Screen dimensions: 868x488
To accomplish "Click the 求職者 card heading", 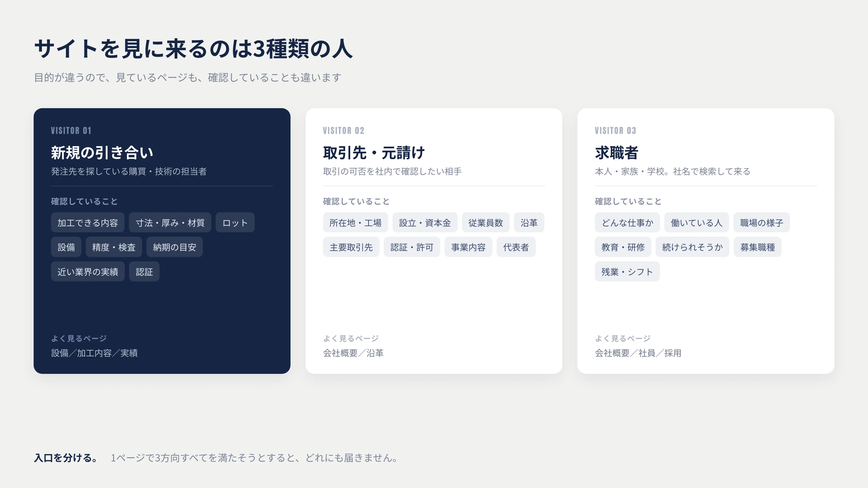I will tap(616, 153).
